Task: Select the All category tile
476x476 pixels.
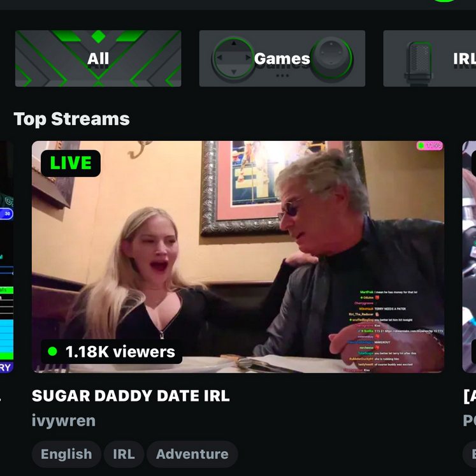Action: pyautogui.click(x=98, y=58)
